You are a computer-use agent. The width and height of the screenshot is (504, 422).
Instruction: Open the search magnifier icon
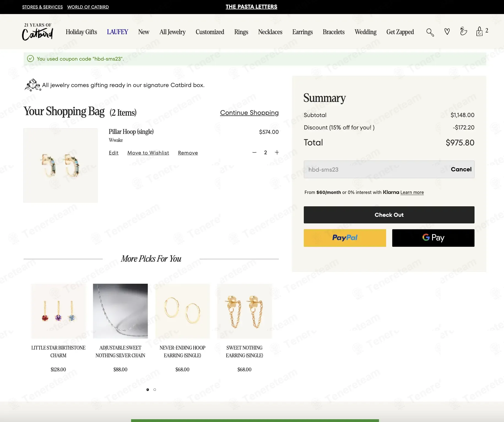click(430, 32)
